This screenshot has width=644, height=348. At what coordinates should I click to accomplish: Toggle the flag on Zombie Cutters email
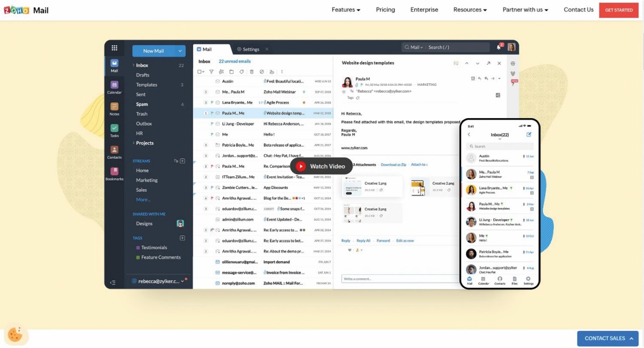(x=212, y=187)
